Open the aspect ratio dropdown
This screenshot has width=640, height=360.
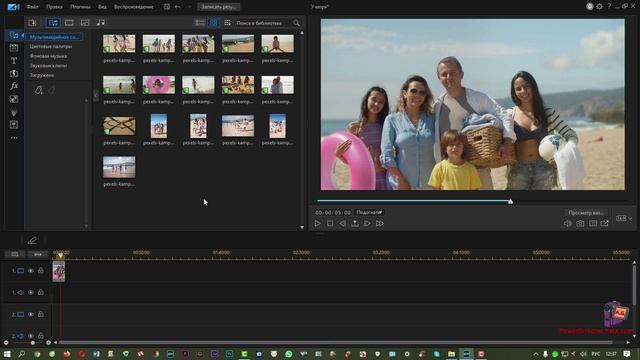pyautogui.click(x=624, y=218)
